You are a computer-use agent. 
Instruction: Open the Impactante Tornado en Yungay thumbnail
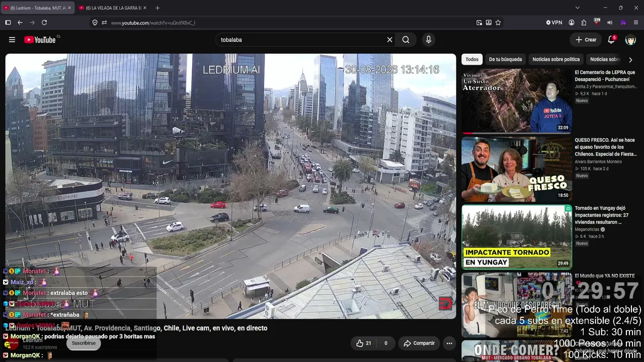coord(516,237)
